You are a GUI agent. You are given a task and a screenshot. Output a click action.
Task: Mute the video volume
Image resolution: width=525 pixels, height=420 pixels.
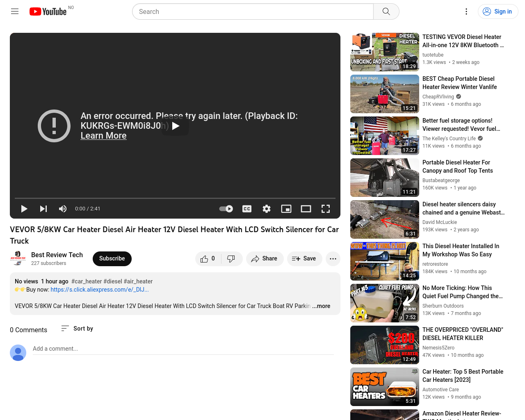click(63, 209)
